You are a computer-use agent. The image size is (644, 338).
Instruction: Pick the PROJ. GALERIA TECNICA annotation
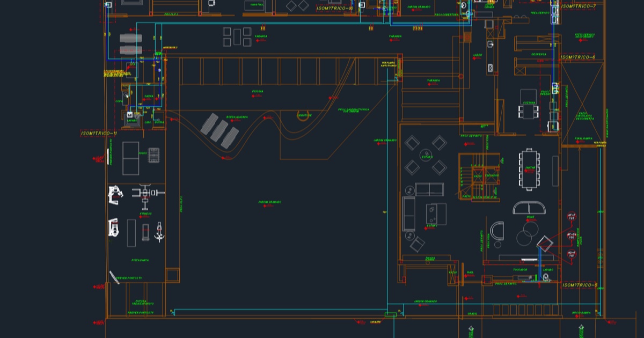coord(354,110)
